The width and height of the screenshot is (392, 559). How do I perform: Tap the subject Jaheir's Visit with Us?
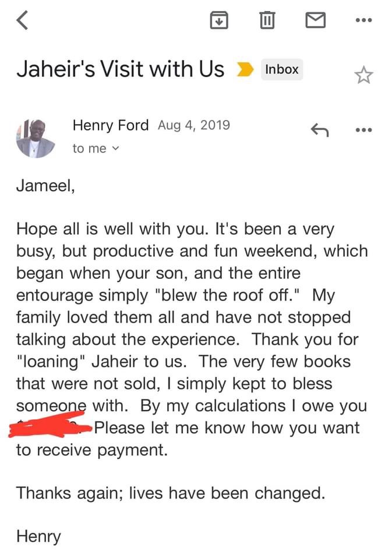coord(120,69)
